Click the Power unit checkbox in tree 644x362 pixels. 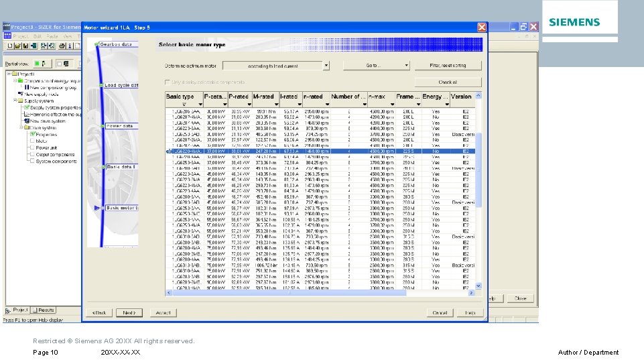pos(32,147)
